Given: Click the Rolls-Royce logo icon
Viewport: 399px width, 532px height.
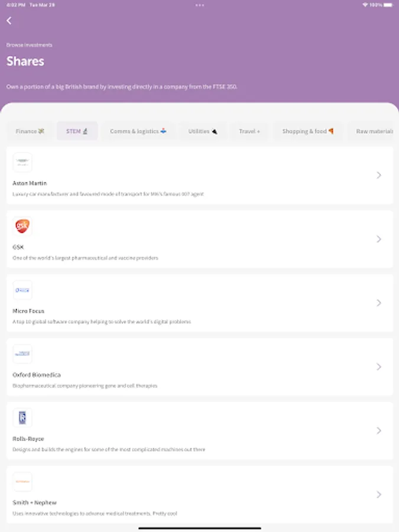Looking at the screenshot, I should point(22,418).
